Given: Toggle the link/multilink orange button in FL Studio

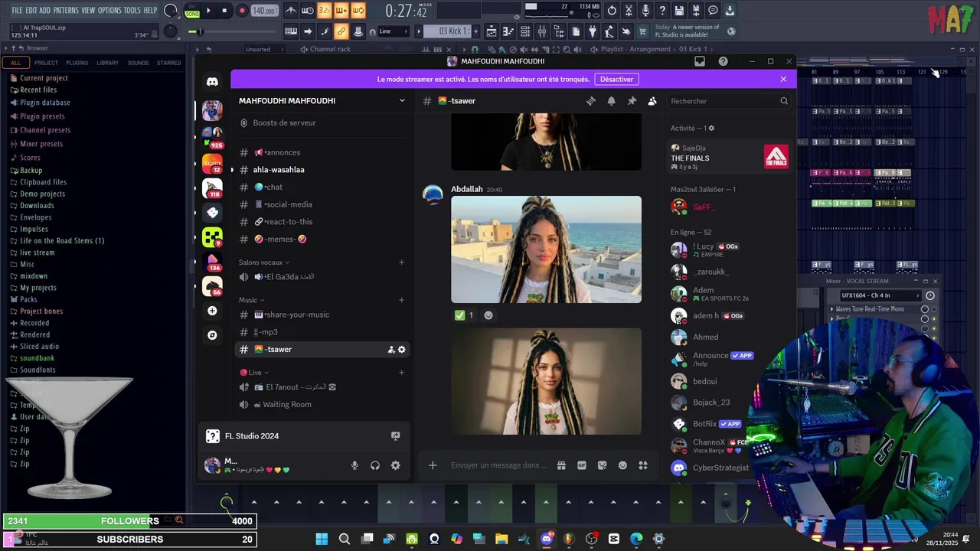Looking at the screenshot, I should 341,31.
